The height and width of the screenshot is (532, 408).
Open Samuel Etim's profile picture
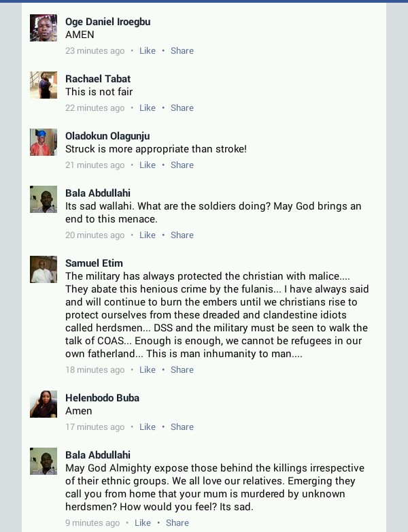click(44, 269)
